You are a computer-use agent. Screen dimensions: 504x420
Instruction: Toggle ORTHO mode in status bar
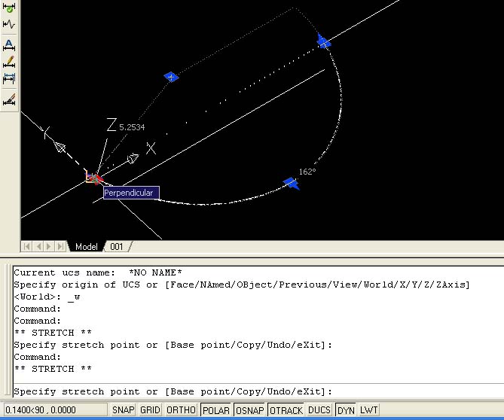point(181,410)
